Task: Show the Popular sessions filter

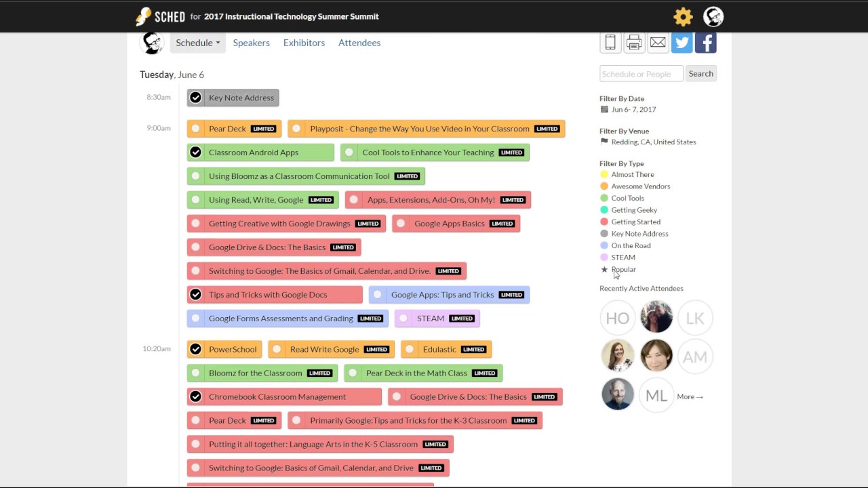Action: (623, 269)
